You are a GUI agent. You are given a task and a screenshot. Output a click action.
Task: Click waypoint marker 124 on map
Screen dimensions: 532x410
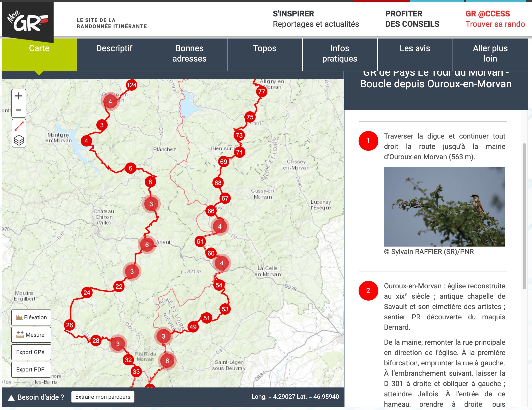pyautogui.click(x=132, y=85)
